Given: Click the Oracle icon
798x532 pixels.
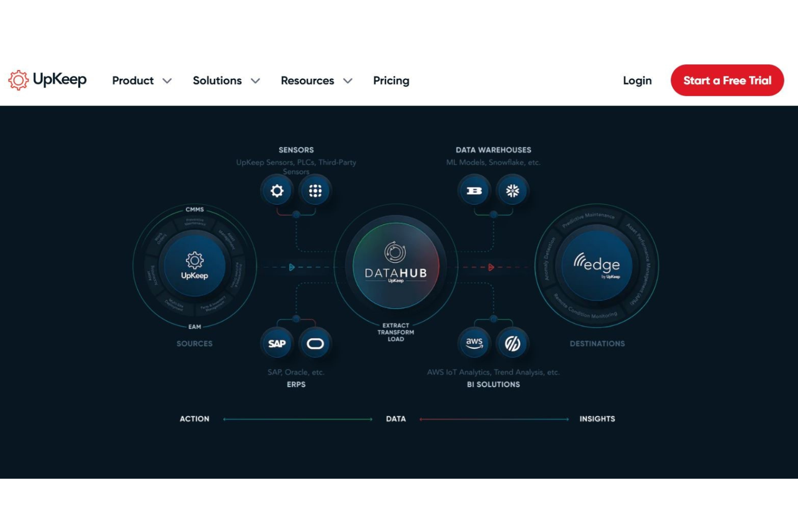Looking at the screenshot, I should pos(315,343).
